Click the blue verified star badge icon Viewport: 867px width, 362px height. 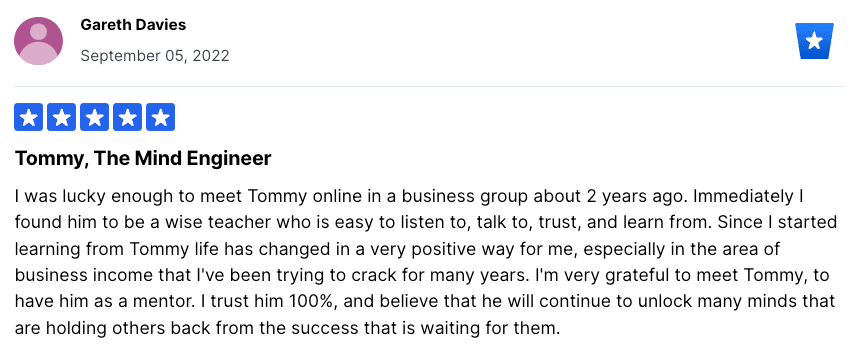tap(814, 41)
